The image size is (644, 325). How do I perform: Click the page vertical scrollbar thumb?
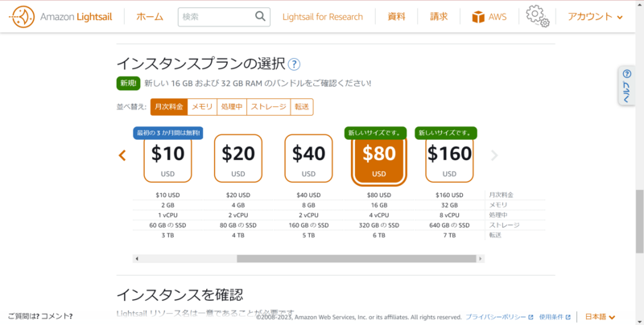pos(639,221)
